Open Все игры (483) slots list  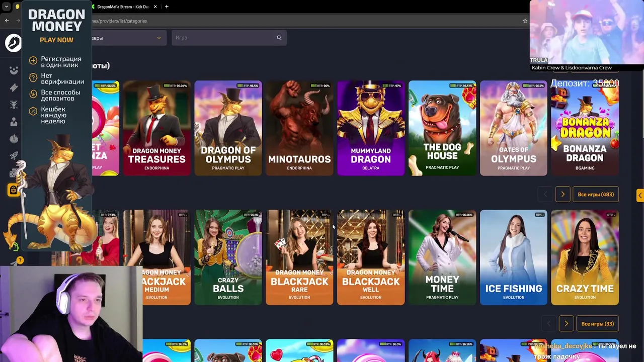pyautogui.click(x=596, y=194)
